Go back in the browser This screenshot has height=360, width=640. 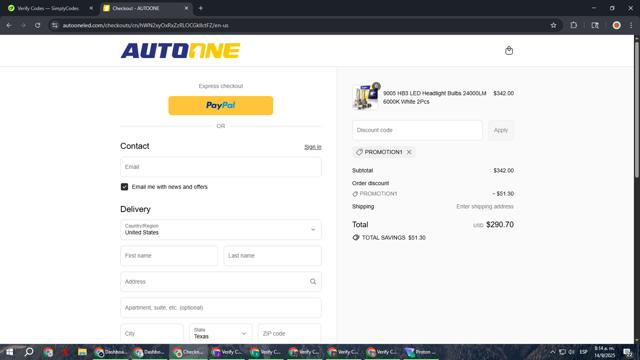point(9,25)
